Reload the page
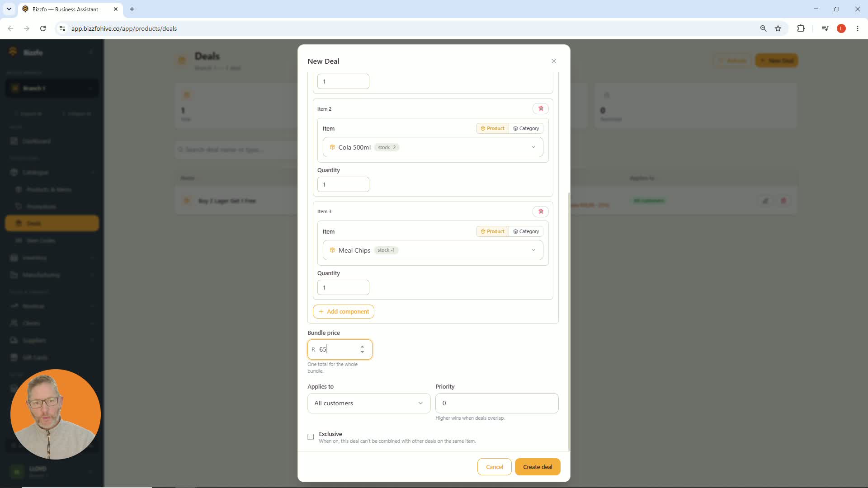Screen dimensions: 868x488 point(43,28)
